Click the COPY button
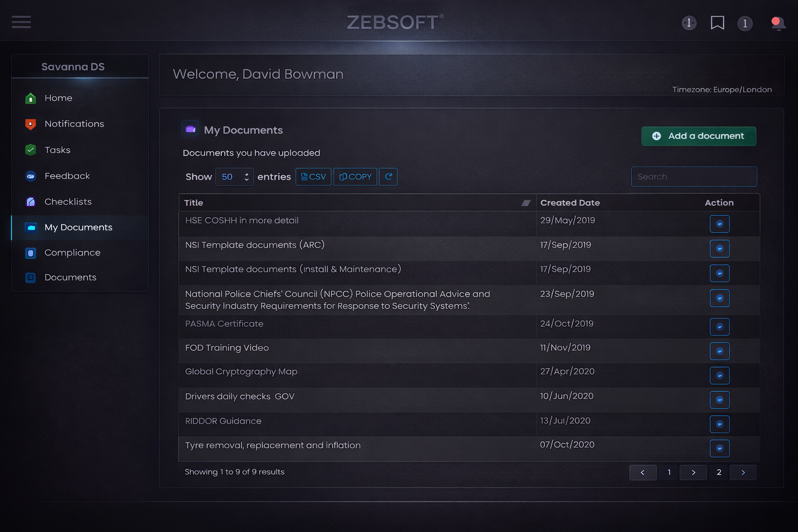The width and height of the screenshot is (798, 532). click(355, 177)
